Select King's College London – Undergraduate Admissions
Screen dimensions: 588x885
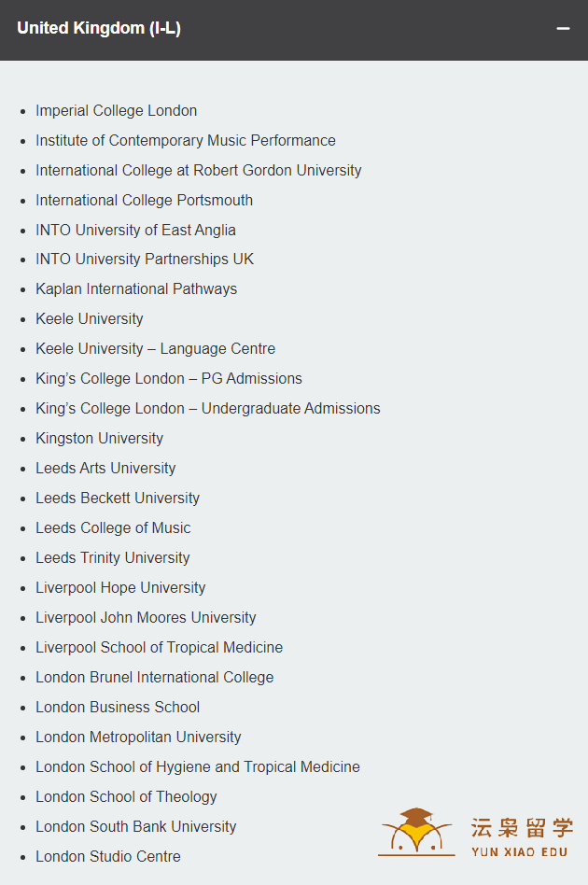click(208, 409)
